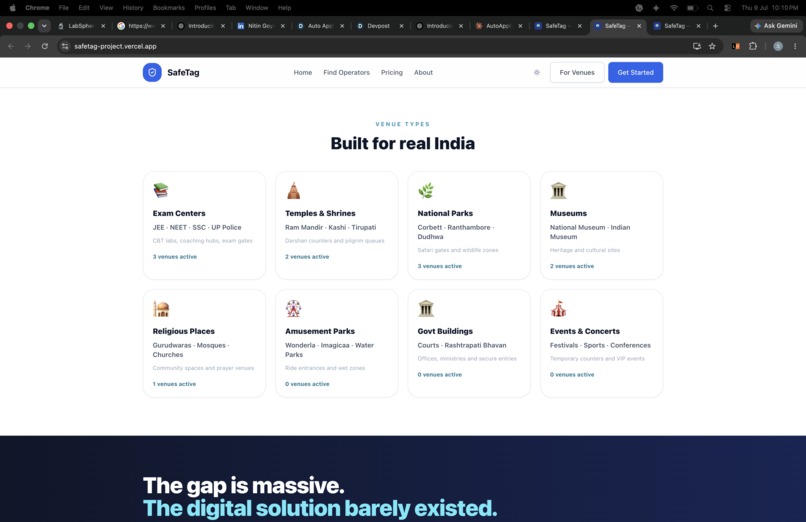Select the Temples & Shrines card title
The image size is (806, 522).
click(x=320, y=213)
